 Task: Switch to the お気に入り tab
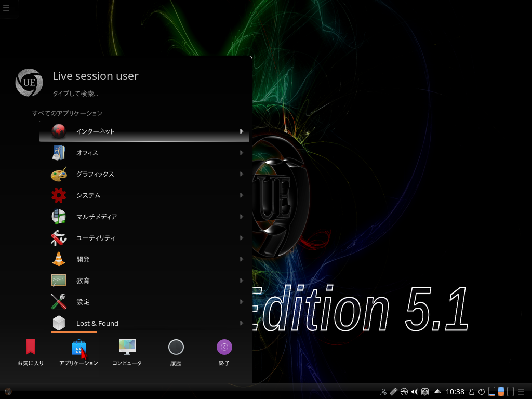click(31, 352)
